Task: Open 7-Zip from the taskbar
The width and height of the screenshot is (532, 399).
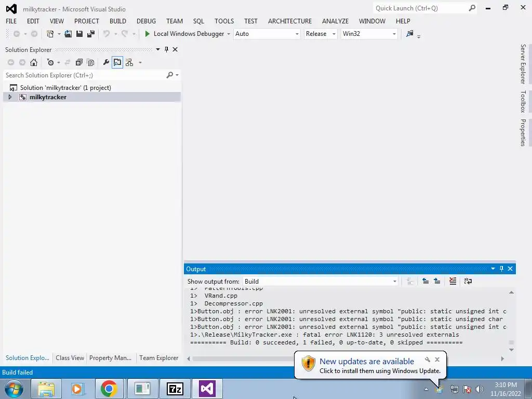Action: click(x=175, y=389)
